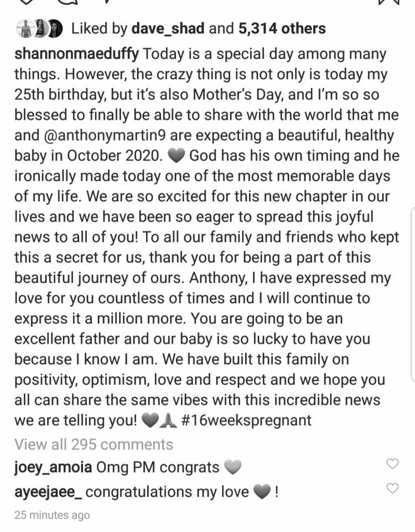415x532 pixels.
Task: Tap the 25 minutes ago timestamp
Action: click(x=52, y=515)
